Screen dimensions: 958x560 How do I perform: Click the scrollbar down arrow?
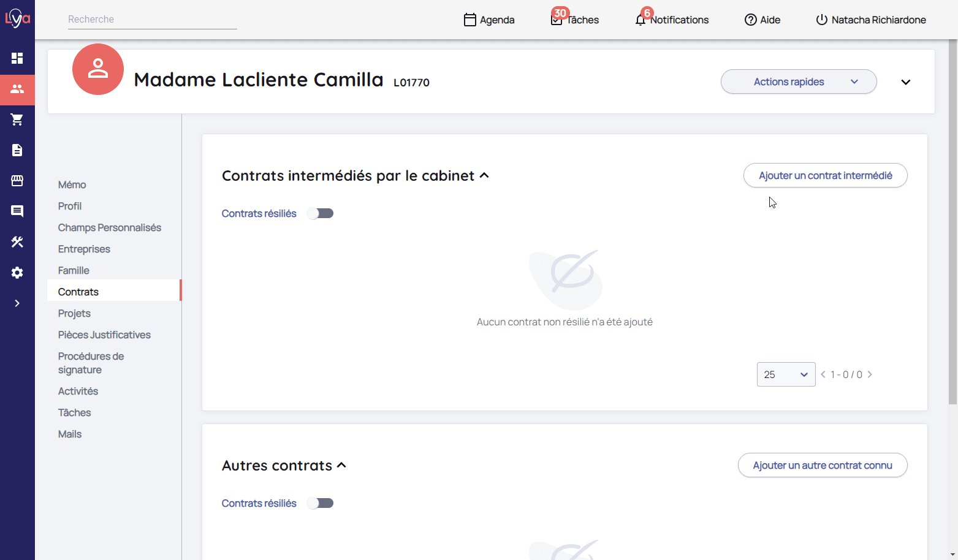(x=952, y=554)
